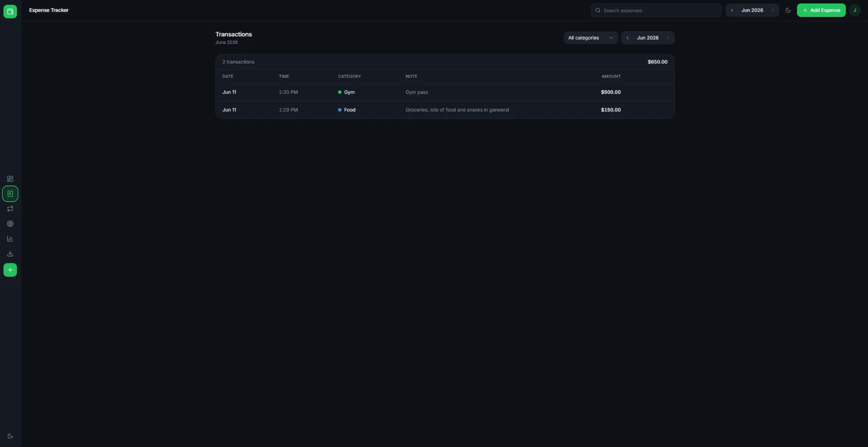The height and width of the screenshot is (447, 868).
Task: Click the Jun 11 date of Food row
Action: point(229,110)
